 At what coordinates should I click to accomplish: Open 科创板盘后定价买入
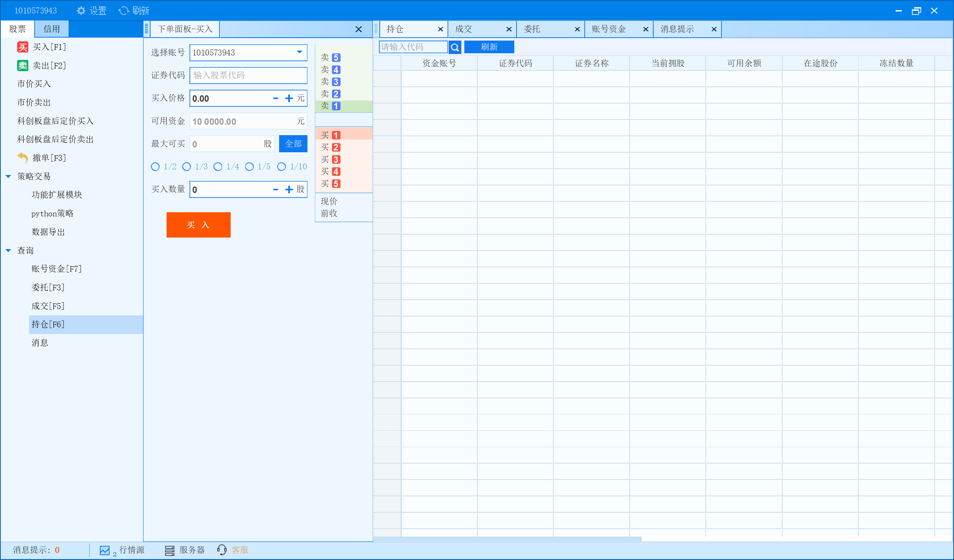[55, 121]
